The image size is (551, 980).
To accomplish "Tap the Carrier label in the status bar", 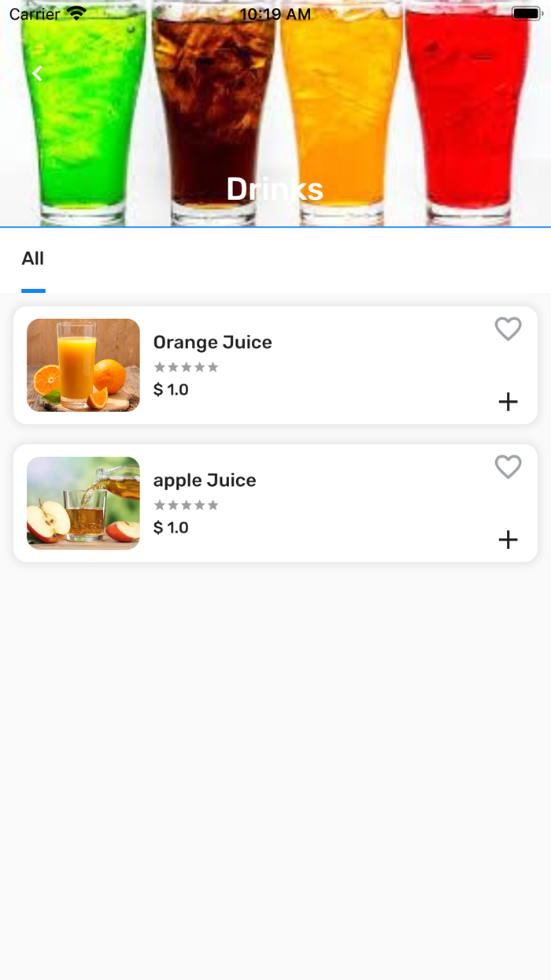I will click(x=35, y=14).
